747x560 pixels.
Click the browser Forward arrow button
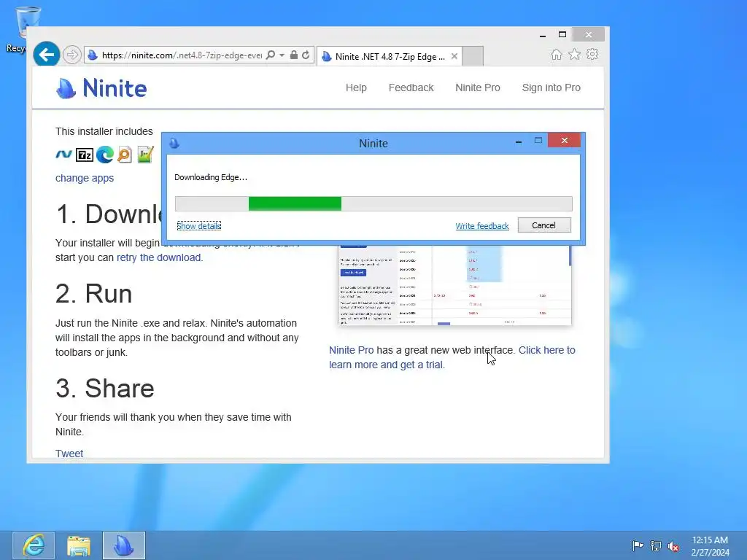72,55
